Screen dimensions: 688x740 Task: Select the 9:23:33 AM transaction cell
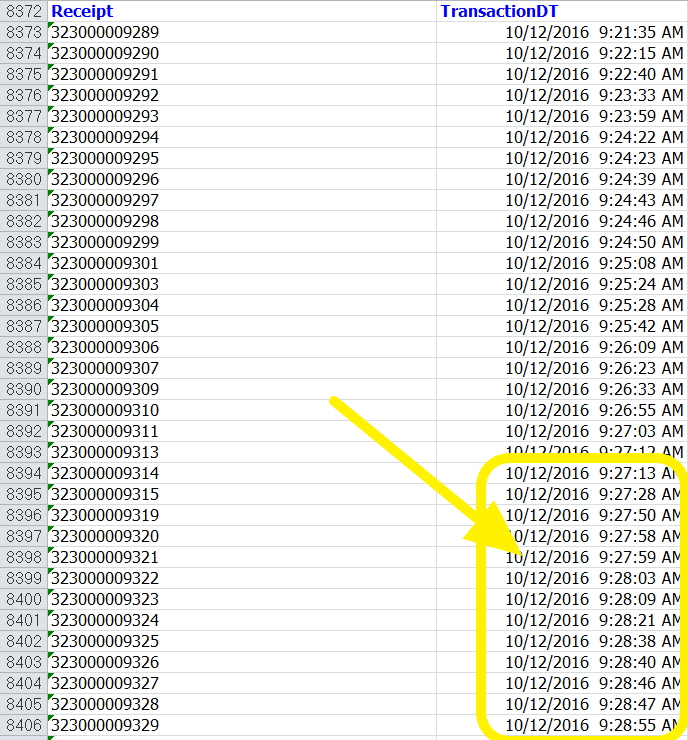(x=562, y=95)
